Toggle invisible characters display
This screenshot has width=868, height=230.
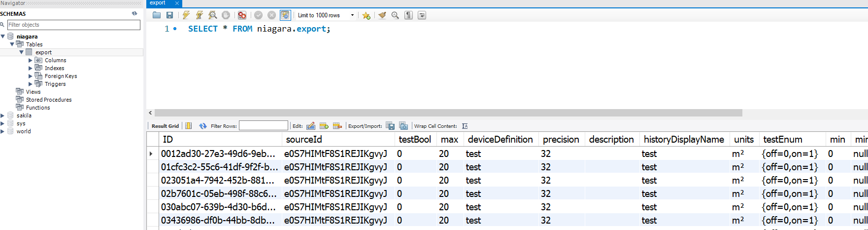tap(408, 15)
